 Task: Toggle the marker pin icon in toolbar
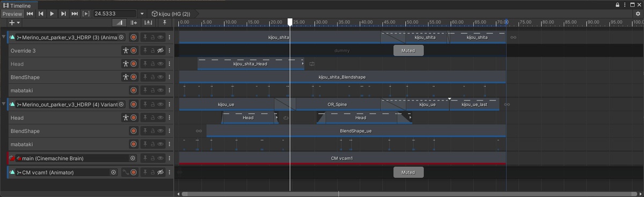pyautogui.click(x=165, y=23)
